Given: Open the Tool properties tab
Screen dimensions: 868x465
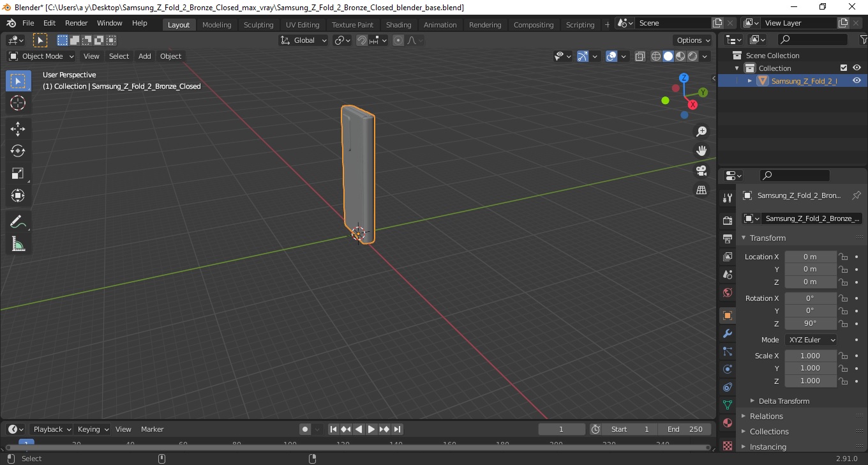Looking at the screenshot, I should pos(727,197).
